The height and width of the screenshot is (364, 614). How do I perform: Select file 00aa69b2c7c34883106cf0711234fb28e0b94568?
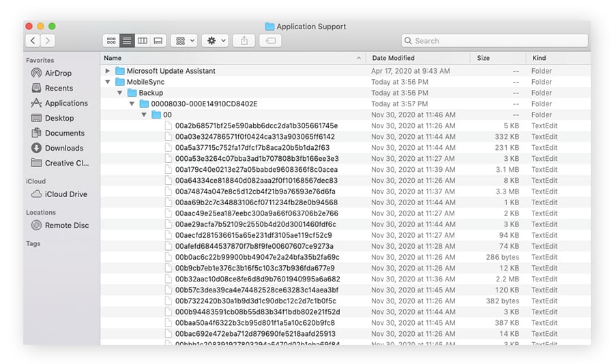pos(256,202)
